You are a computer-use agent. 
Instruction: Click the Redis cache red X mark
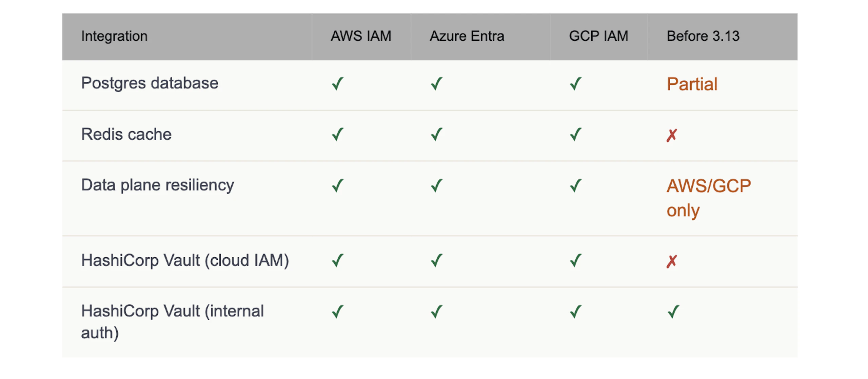pos(672,135)
